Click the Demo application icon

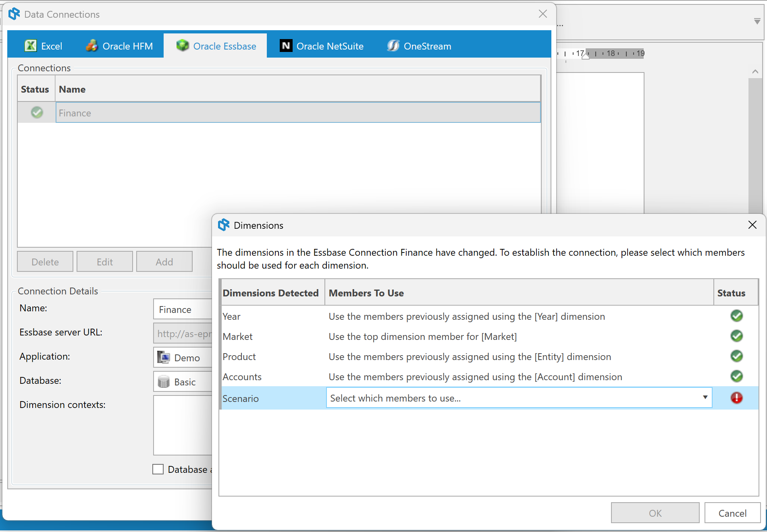(164, 357)
